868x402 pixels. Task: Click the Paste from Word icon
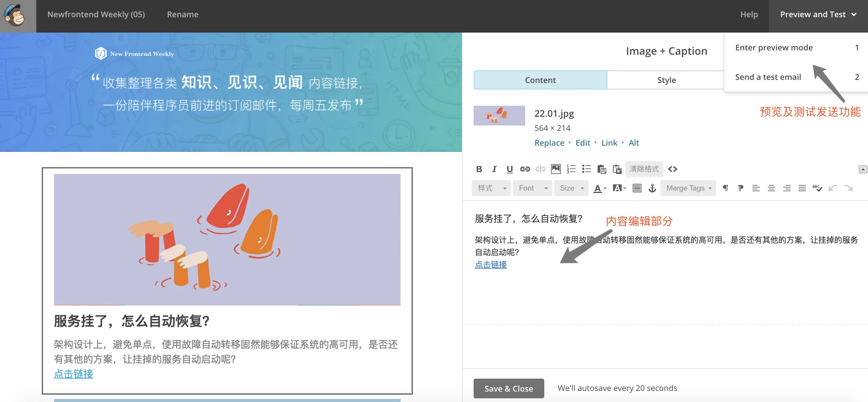pyautogui.click(x=617, y=169)
